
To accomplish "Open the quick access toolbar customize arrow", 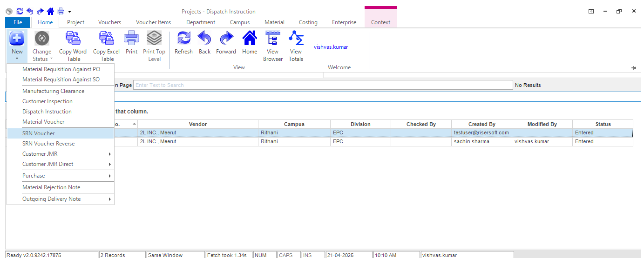I will click(69, 11).
